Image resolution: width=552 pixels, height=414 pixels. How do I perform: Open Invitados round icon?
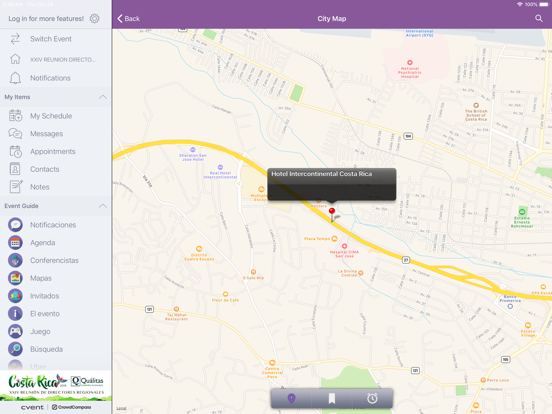click(15, 296)
